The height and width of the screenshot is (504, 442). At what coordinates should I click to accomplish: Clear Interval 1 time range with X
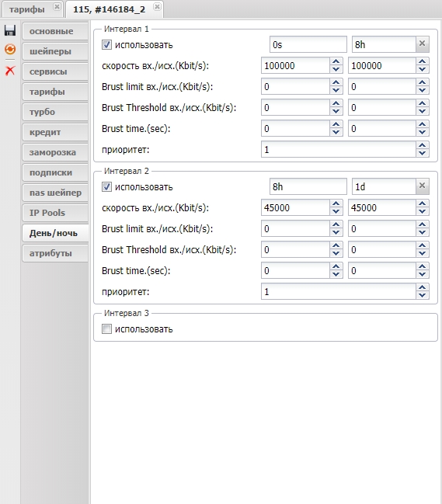422,43
